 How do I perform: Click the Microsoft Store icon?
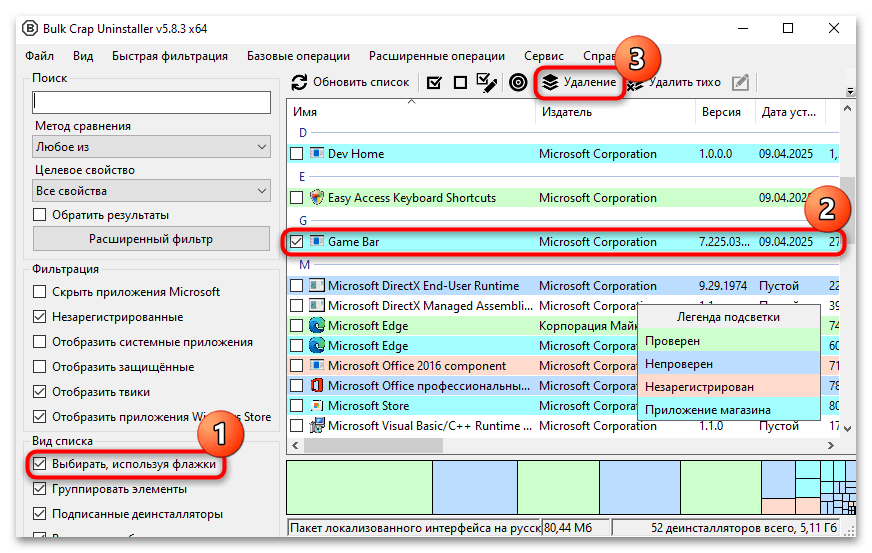click(x=316, y=405)
